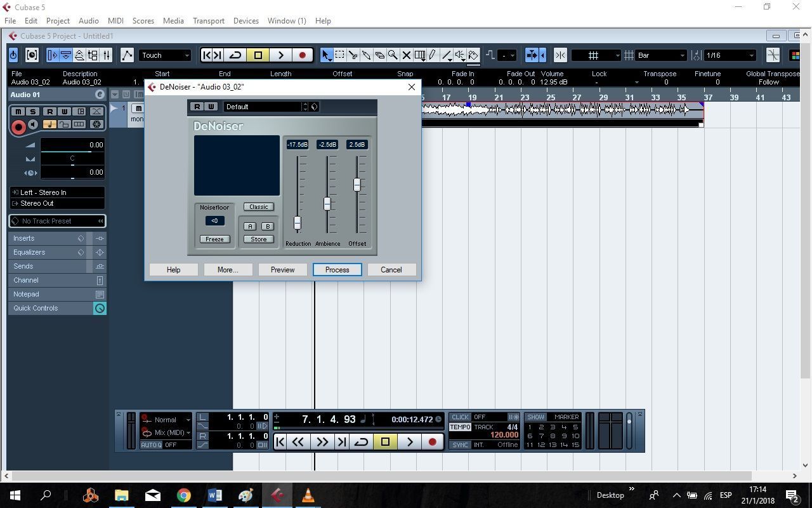Open the snap type grid dropdown

[596, 55]
